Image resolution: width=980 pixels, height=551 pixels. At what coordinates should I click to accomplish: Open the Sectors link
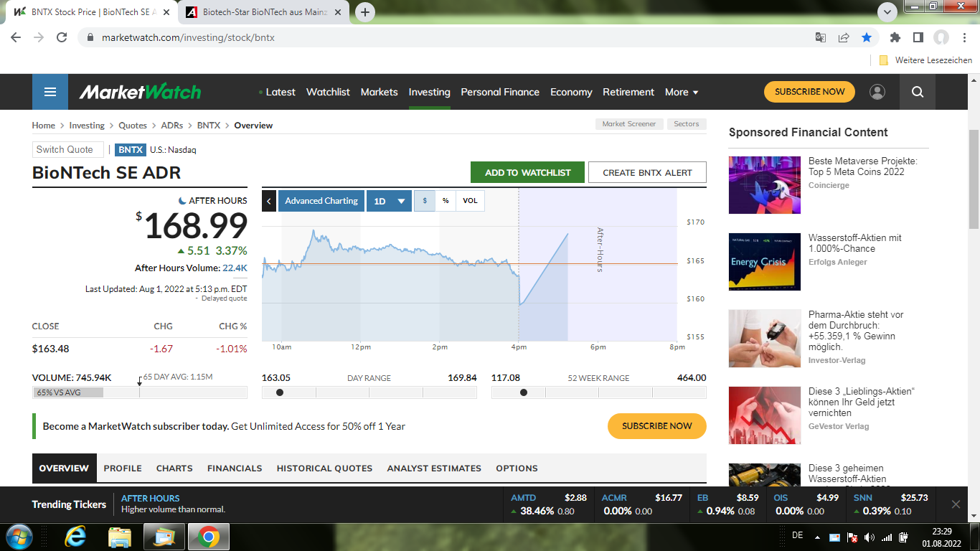[x=687, y=124]
